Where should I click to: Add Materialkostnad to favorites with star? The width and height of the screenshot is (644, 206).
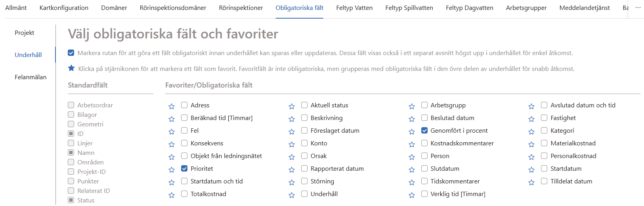(531, 144)
